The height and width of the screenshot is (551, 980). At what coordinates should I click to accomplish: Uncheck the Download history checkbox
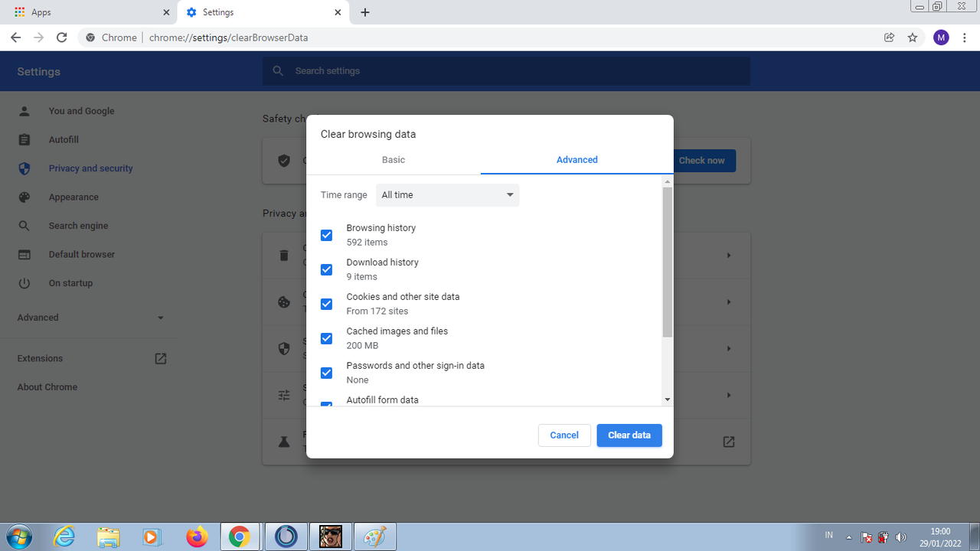click(326, 269)
